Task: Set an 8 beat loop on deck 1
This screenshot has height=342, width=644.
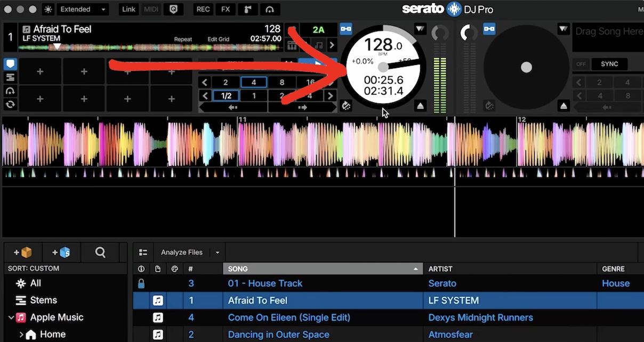Action: point(282,83)
